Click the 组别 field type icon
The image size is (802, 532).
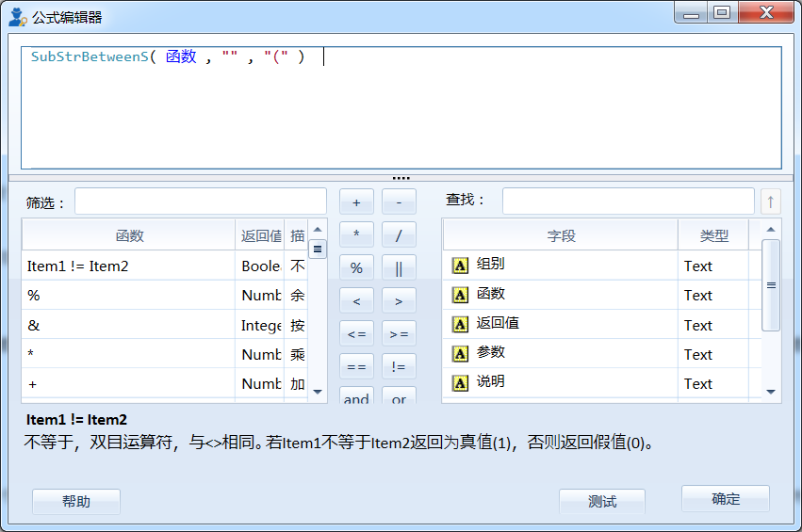click(x=460, y=266)
